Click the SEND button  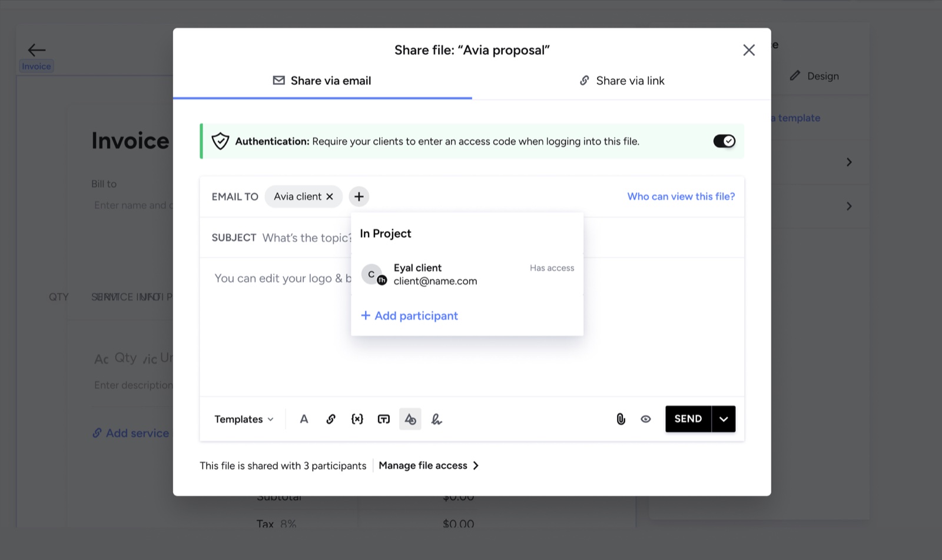(688, 419)
